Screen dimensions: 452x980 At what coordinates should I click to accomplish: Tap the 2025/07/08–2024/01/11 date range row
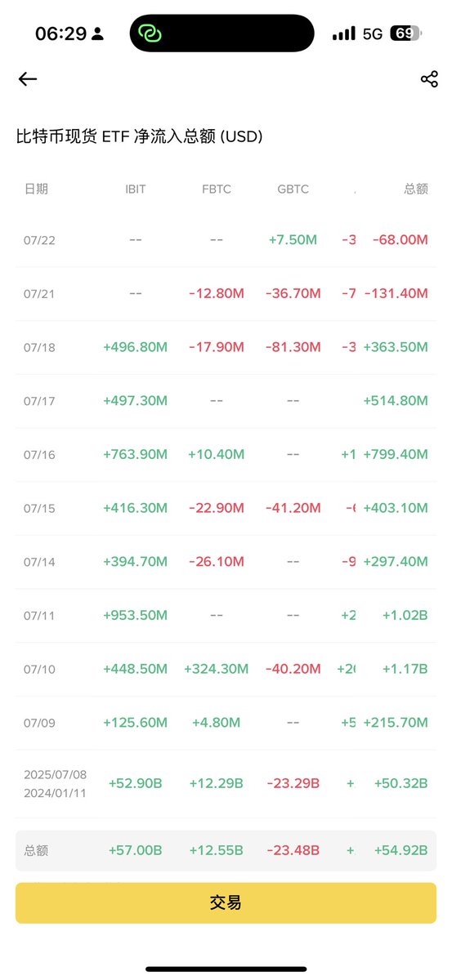click(x=226, y=783)
